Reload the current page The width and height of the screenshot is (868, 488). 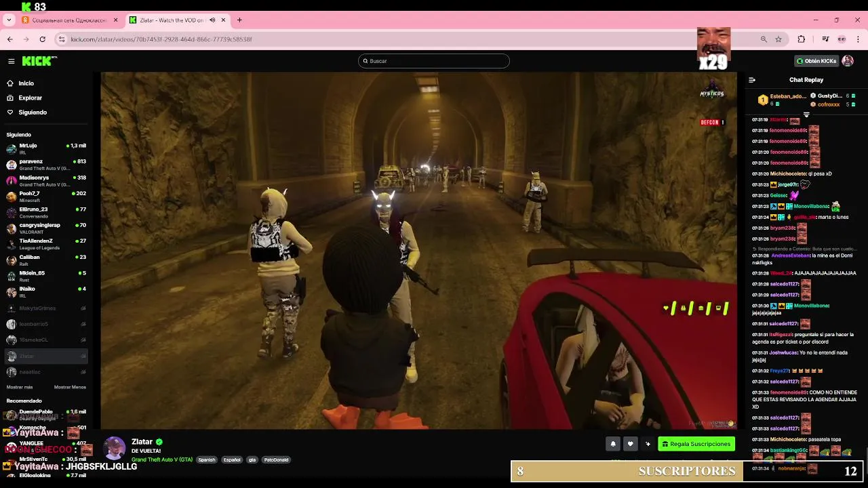(43, 39)
